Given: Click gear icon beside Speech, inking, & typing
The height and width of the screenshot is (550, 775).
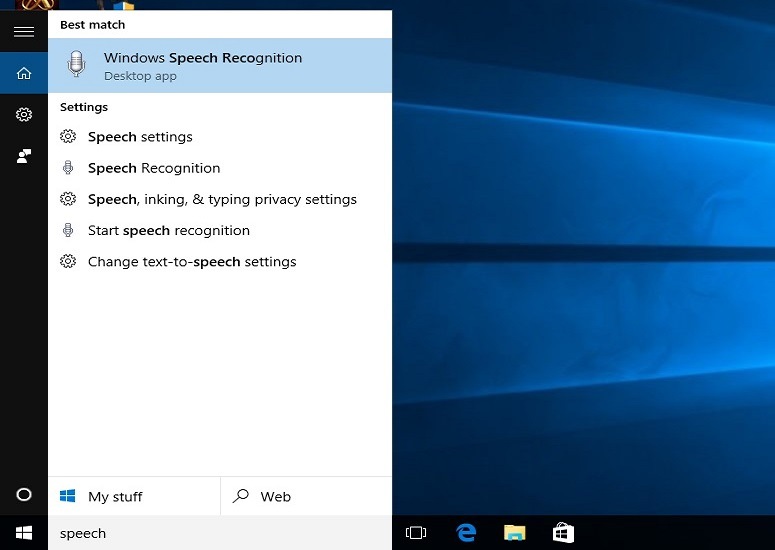Looking at the screenshot, I should (68, 199).
